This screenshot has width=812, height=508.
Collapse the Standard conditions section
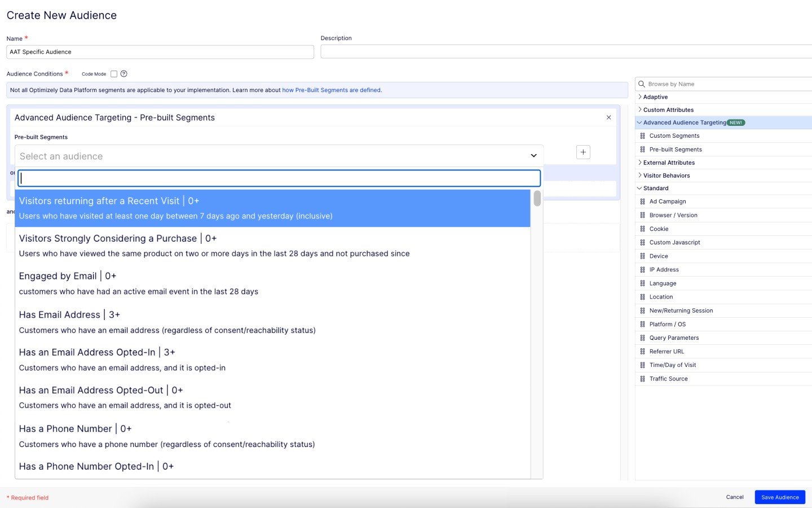(639, 189)
